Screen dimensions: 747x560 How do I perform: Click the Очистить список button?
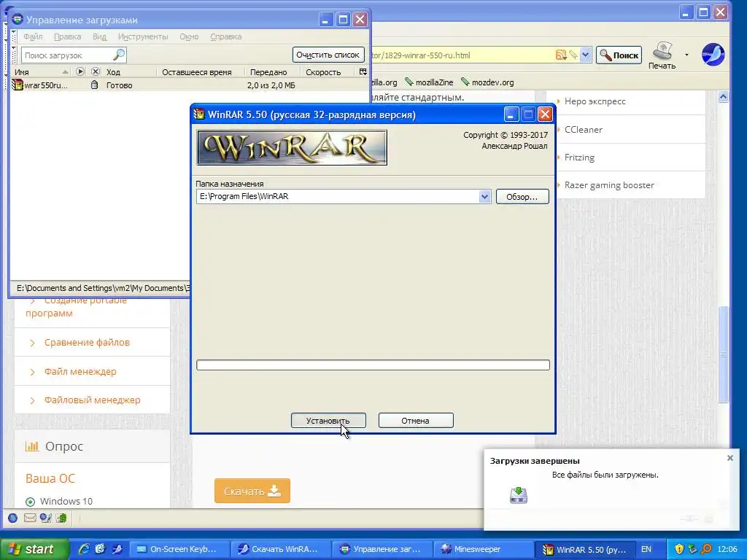coord(328,55)
